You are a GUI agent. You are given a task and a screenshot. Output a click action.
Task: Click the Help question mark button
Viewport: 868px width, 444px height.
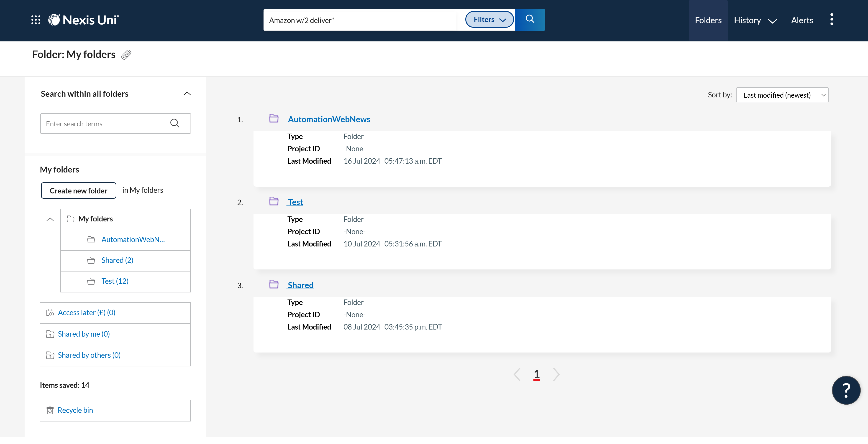[846, 390]
